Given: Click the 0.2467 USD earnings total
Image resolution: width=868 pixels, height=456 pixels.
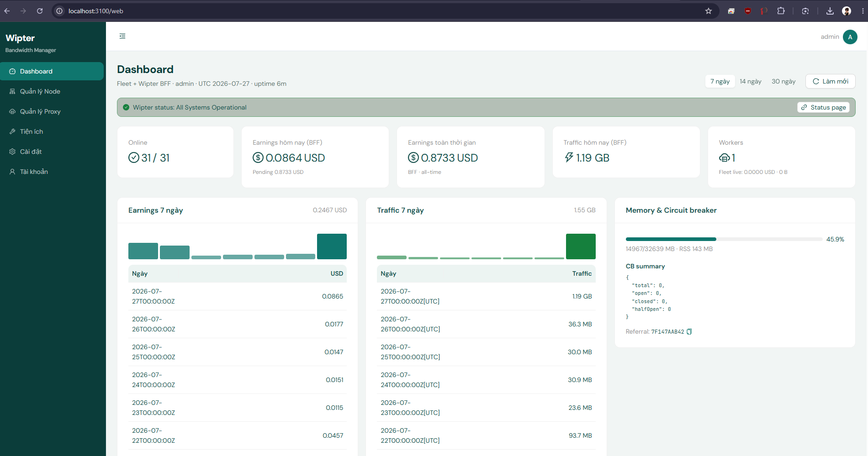Looking at the screenshot, I should [x=330, y=210].
